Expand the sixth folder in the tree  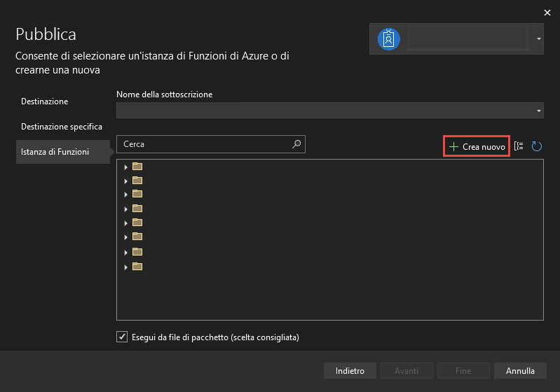pos(125,237)
